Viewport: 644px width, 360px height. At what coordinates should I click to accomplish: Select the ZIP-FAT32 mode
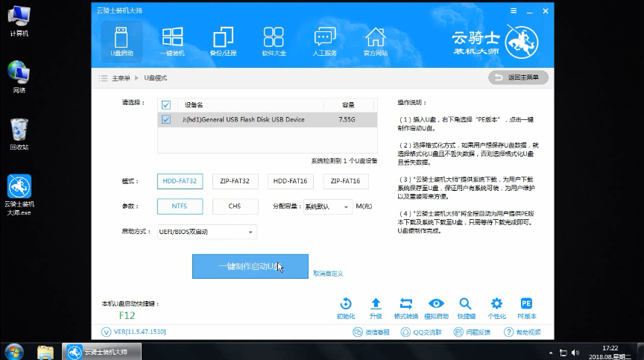235,181
